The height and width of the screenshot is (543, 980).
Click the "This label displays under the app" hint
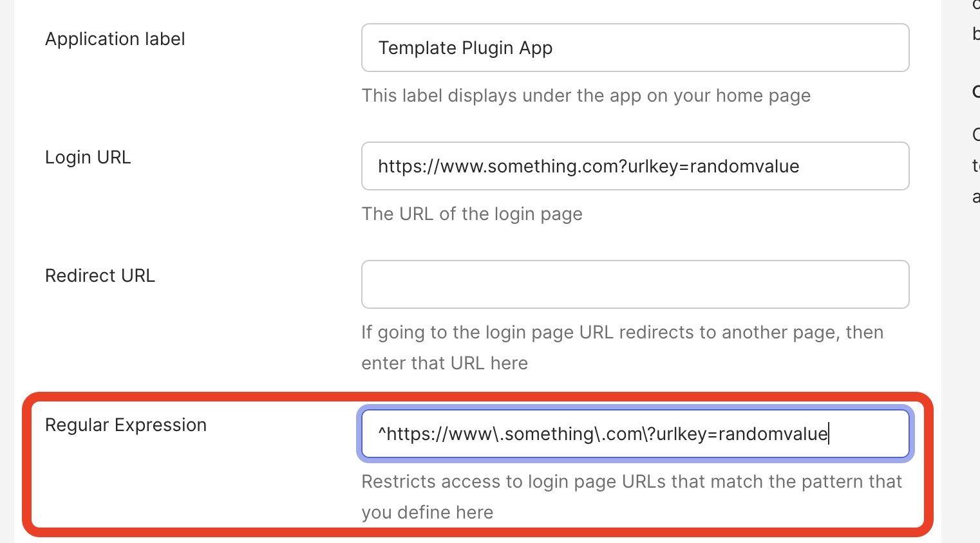tap(585, 96)
